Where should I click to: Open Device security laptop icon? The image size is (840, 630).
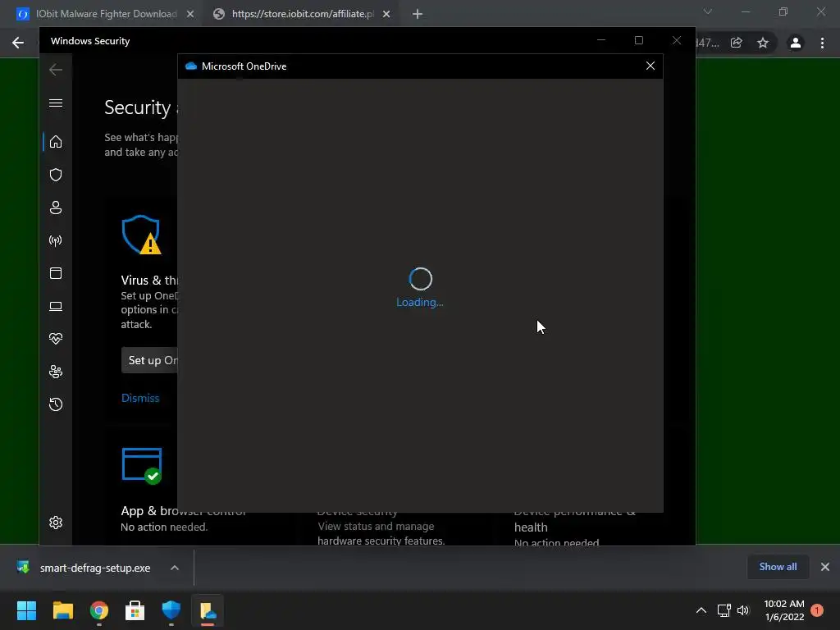56,306
